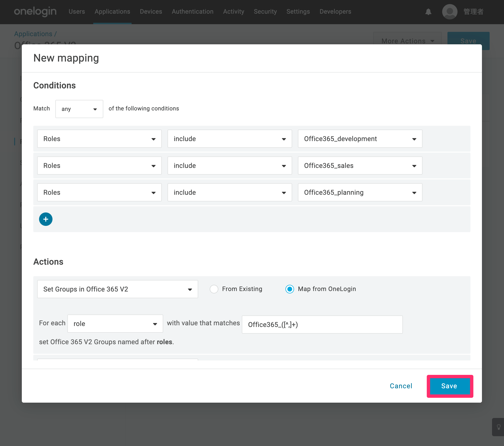Click the 管理者 user name
Viewport: 504px width, 446px height.
pyautogui.click(x=473, y=11)
